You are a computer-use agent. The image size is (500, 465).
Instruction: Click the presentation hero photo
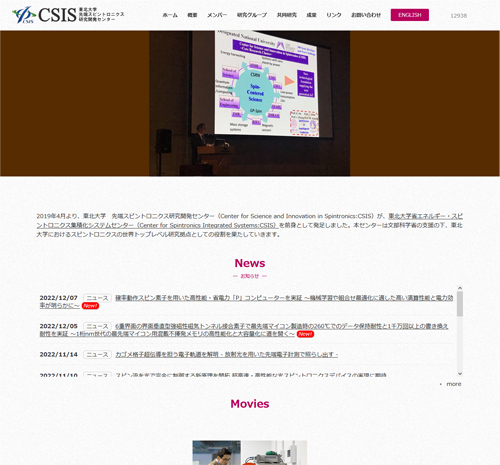tap(250, 103)
